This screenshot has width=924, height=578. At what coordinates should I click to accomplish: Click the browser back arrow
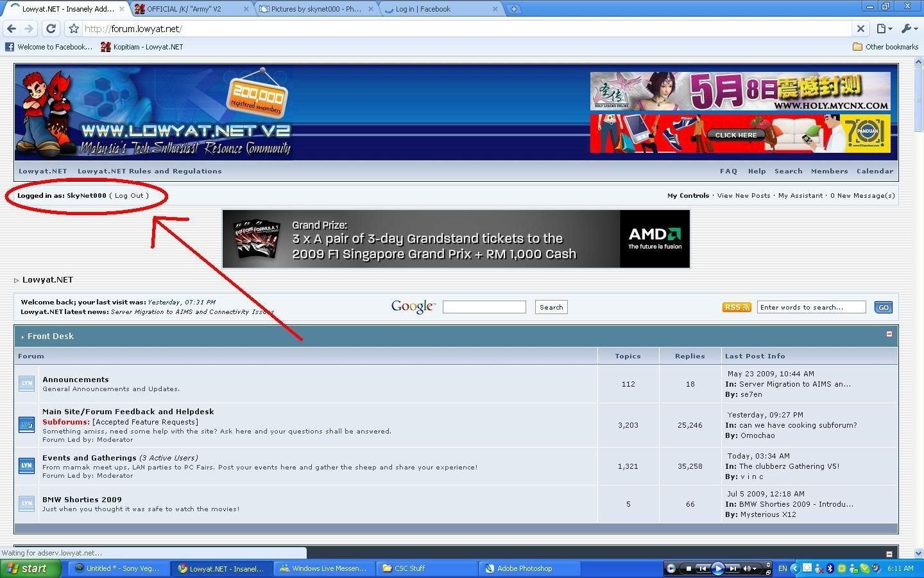point(12,28)
